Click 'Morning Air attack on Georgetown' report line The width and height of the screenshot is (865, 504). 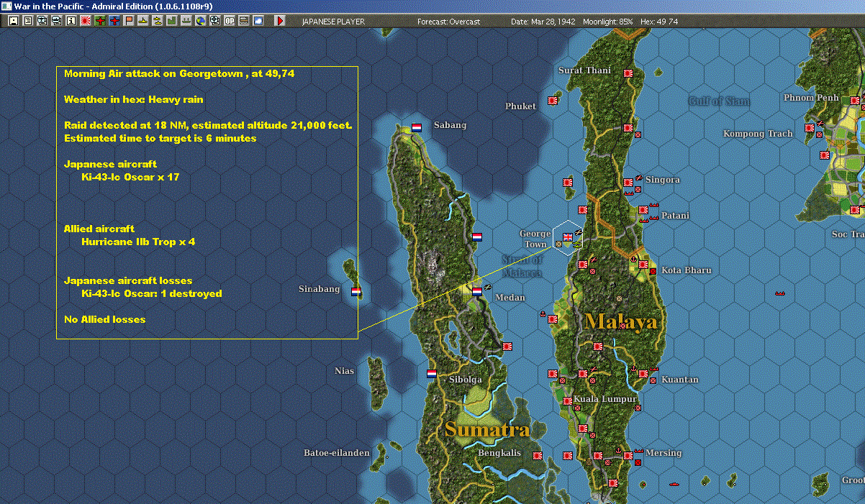(179, 73)
